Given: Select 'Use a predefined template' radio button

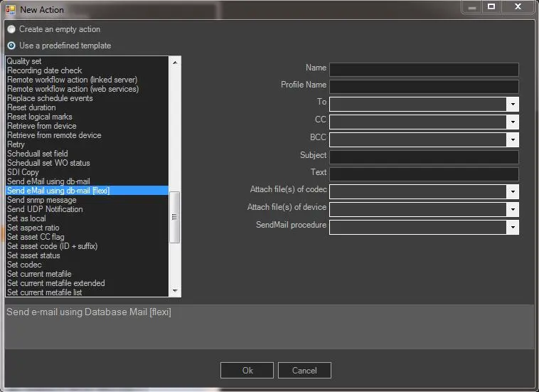Looking at the screenshot, I should 11,46.
